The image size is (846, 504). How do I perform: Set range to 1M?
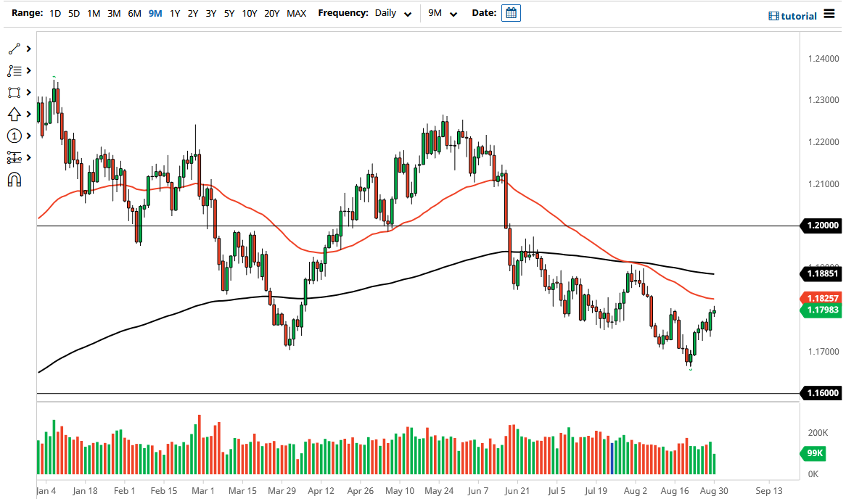tap(94, 13)
